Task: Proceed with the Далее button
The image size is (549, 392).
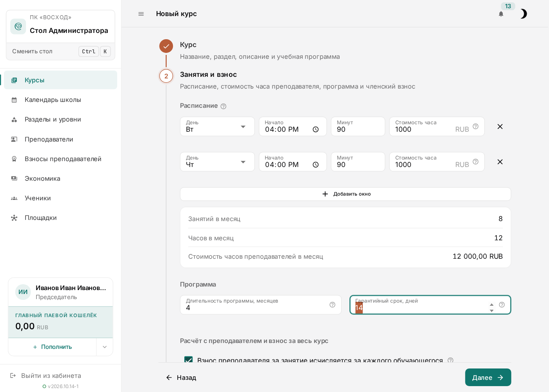Action: click(x=488, y=377)
